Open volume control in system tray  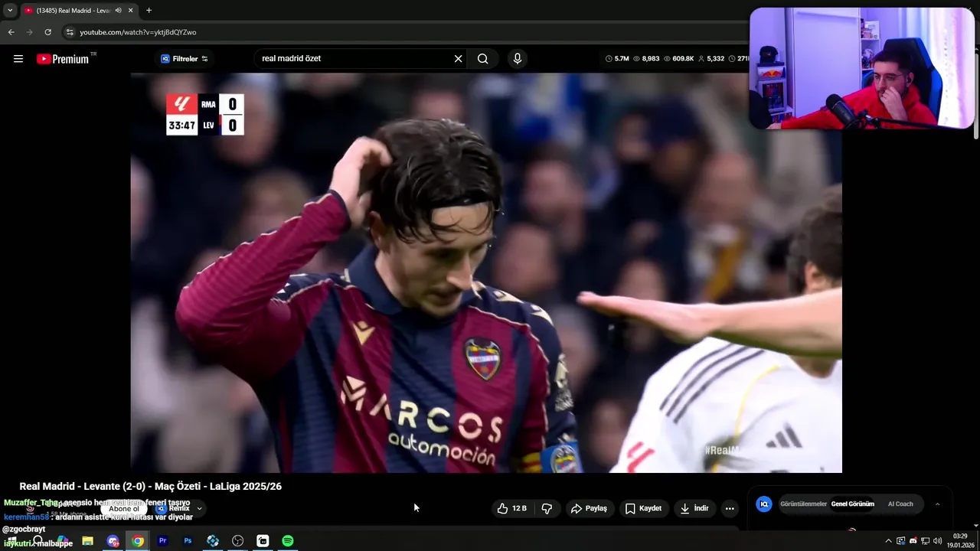pyautogui.click(x=937, y=541)
